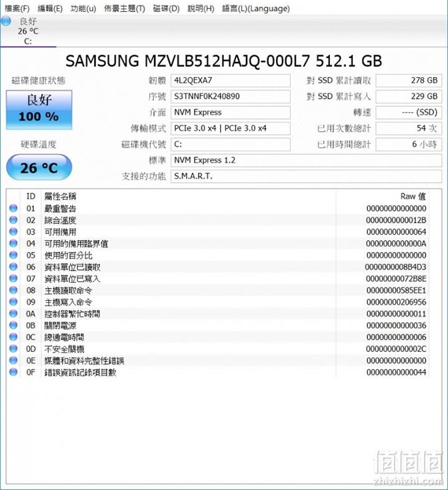Click the blue status orb on the drive tab

[6, 21]
